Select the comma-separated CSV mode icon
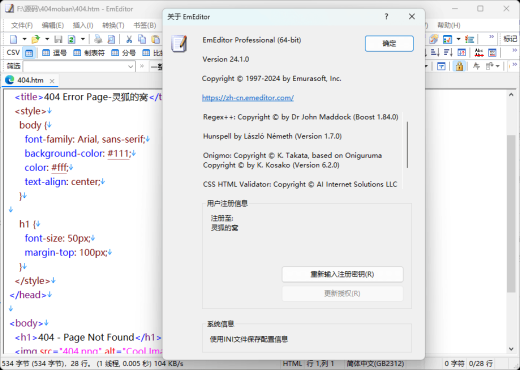 point(54,53)
